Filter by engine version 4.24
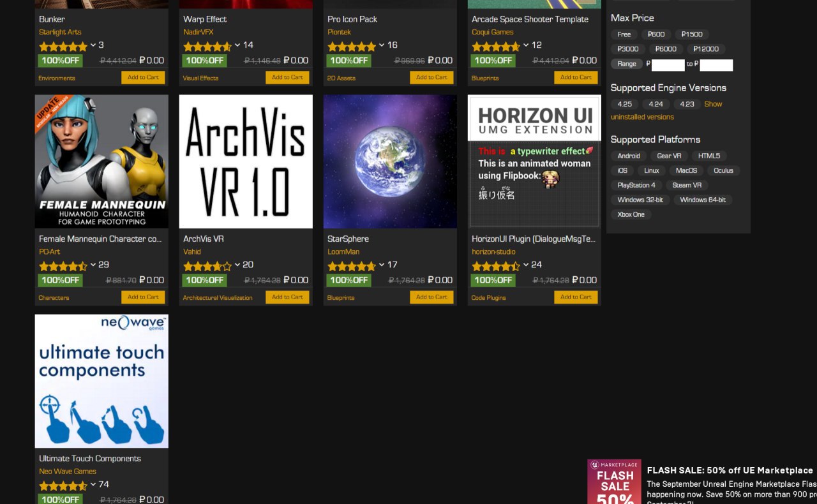 click(x=656, y=104)
